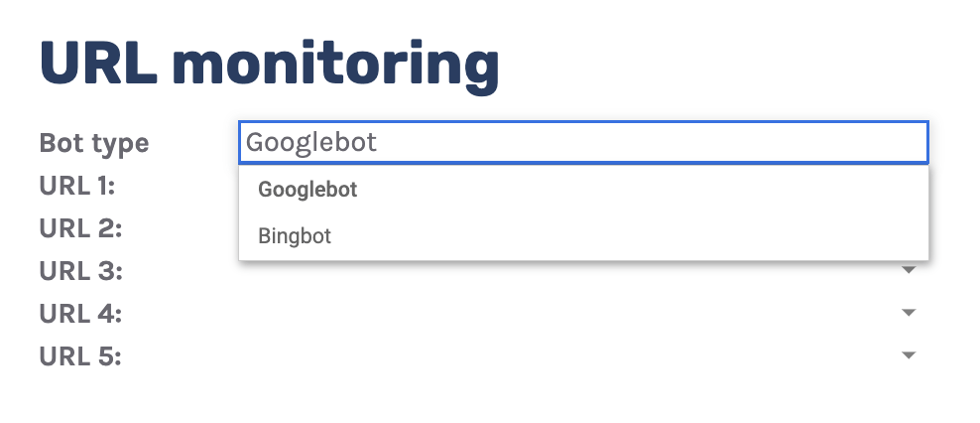Image resolution: width=980 pixels, height=423 pixels.
Task: Click the word Bot in the Bot type label
Action: (61, 143)
